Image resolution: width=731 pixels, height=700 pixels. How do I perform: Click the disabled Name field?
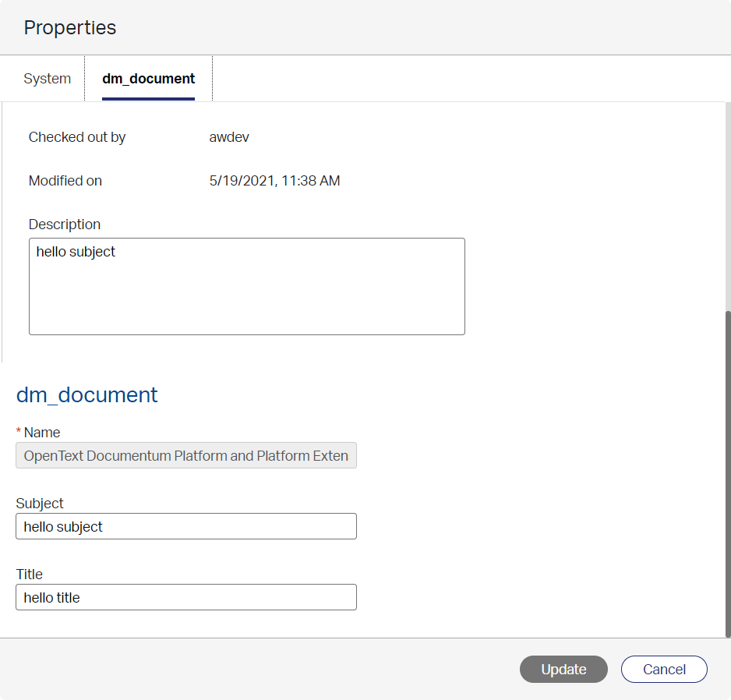[x=185, y=456]
